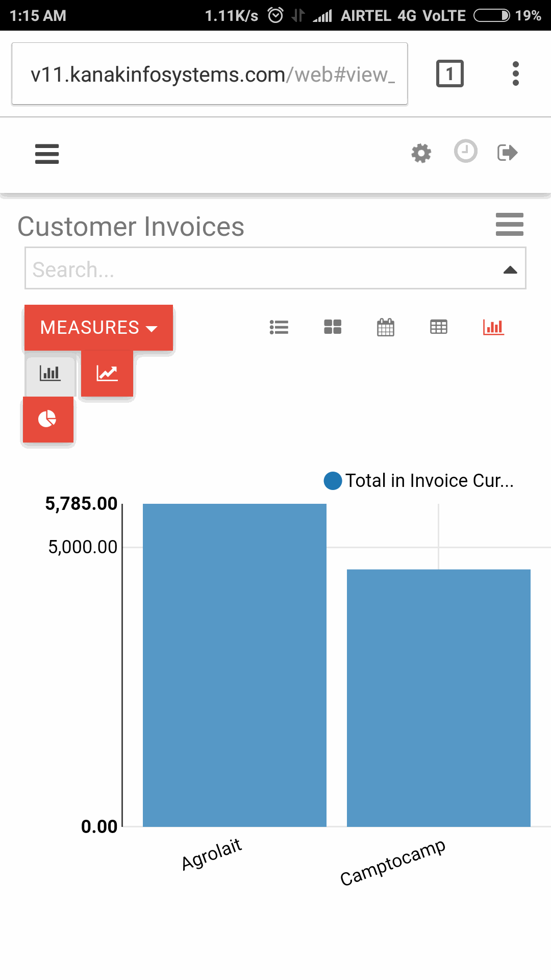
Task: Switch to list view
Action: pyautogui.click(x=279, y=327)
